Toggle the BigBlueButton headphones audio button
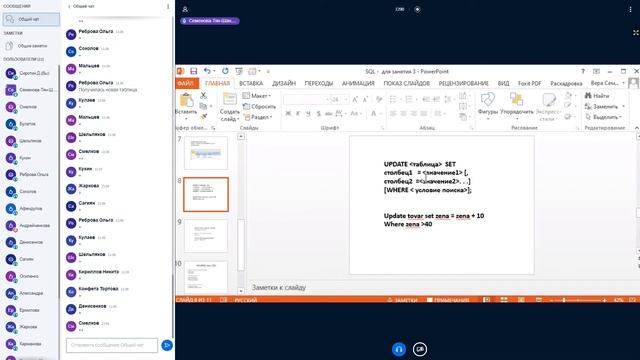The image size is (640, 360). point(399,349)
